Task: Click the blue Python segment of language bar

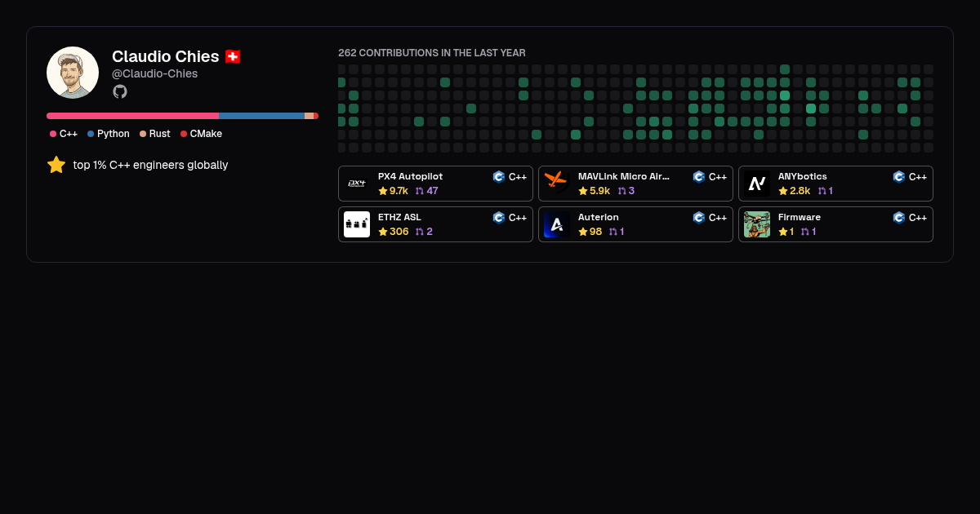Action: point(261,116)
